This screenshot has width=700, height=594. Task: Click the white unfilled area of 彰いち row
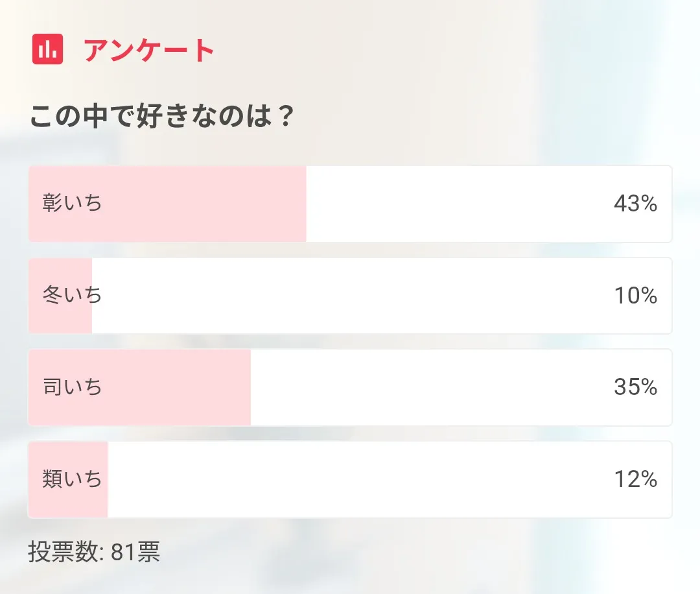click(454, 204)
